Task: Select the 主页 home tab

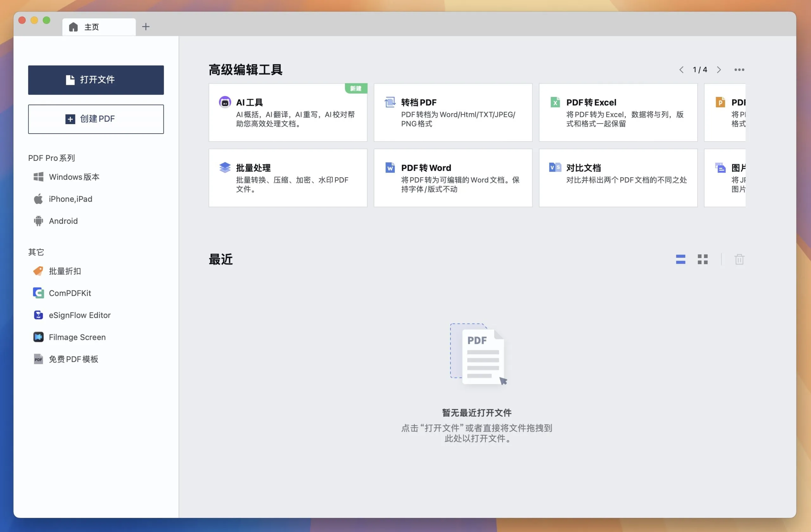Action: tap(99, 27)
